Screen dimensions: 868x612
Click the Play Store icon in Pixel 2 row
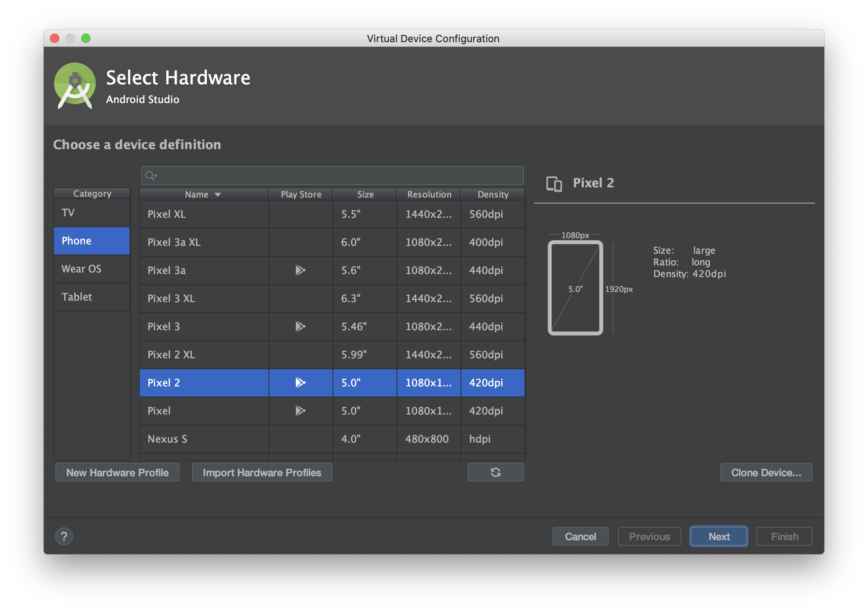[300, 382]
